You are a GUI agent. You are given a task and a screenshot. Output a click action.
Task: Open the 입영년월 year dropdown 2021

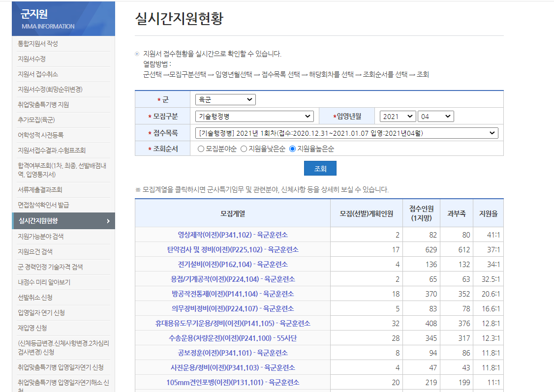click(398, 116)
